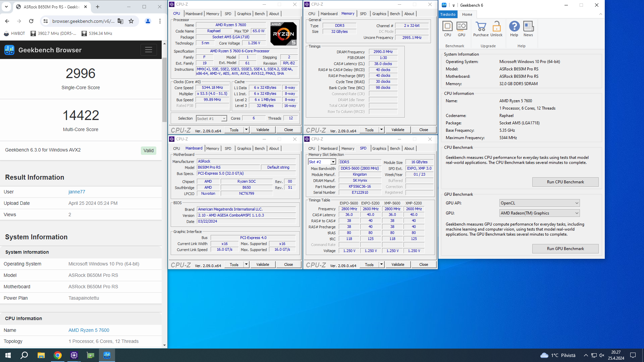Open 5394.34 MHz bookmark
The image size is (644, 362).
pyautogui.click(x=97, y=34)
